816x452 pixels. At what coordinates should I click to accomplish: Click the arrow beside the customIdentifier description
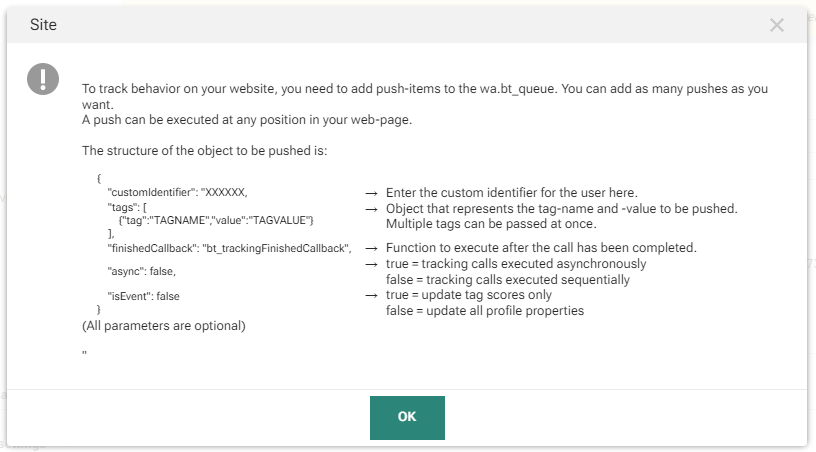click(370, 193)
